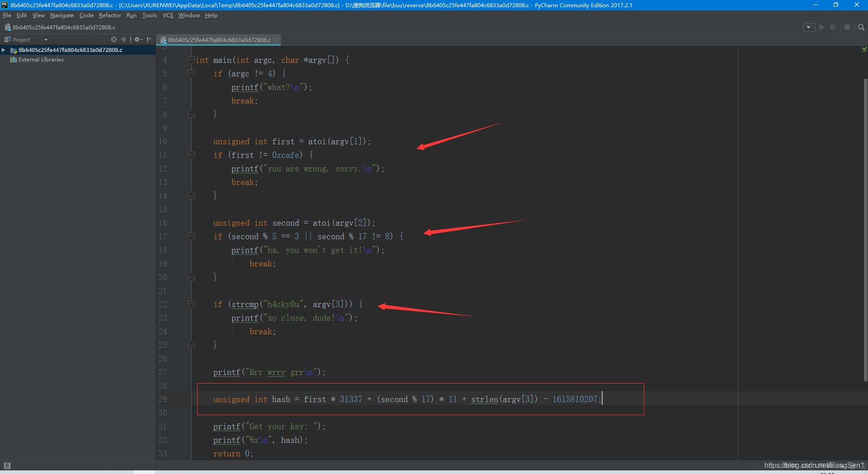Click the Stop square icon
The width and height of the screenshot is (868, 474).
tap(847, 28)
